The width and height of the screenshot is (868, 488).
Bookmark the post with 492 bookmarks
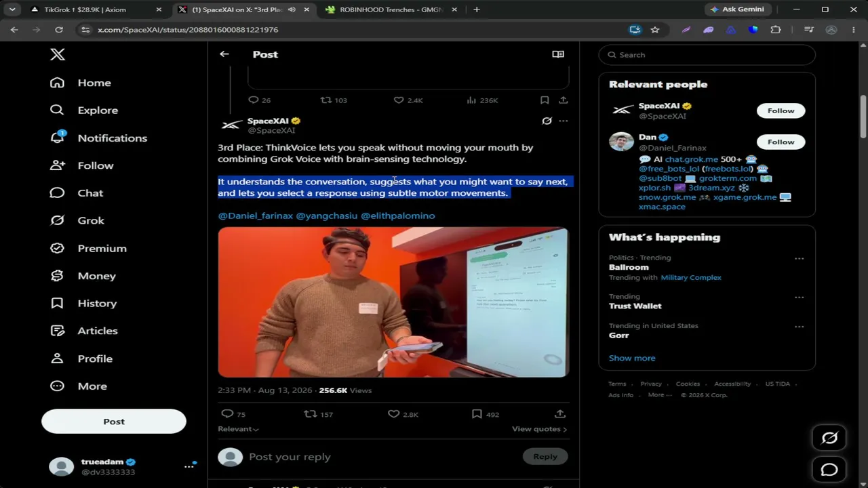pos(486,414)
